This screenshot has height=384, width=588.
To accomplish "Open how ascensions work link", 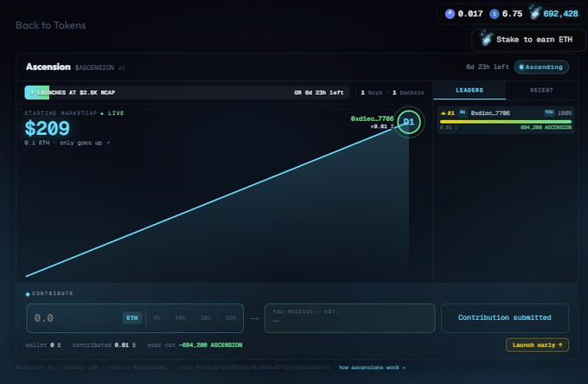I will tap(372, 368).
